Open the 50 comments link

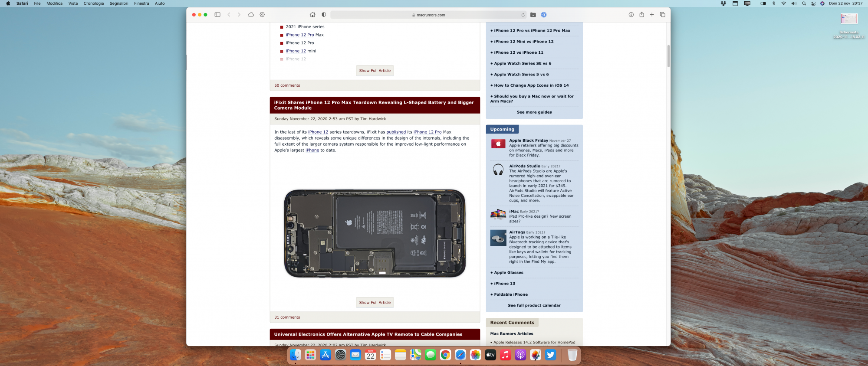click(287, 85)
